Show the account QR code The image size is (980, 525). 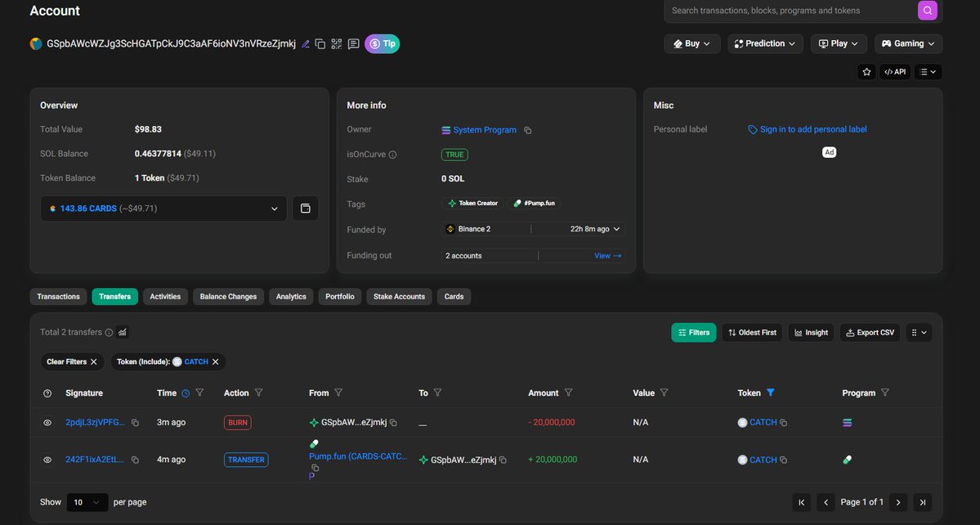(336, 44)
